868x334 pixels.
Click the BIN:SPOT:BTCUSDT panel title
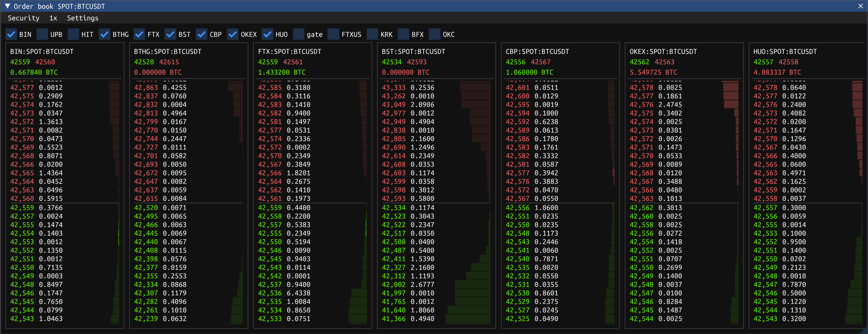click(42, 52)
